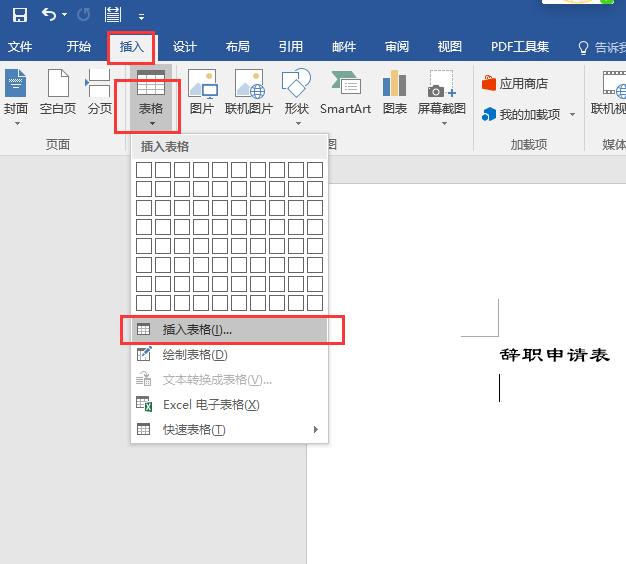This screenshot has height=564, width=626.
Task: Open the Undo history dropdown arrow
Action: tap(65, 15)
